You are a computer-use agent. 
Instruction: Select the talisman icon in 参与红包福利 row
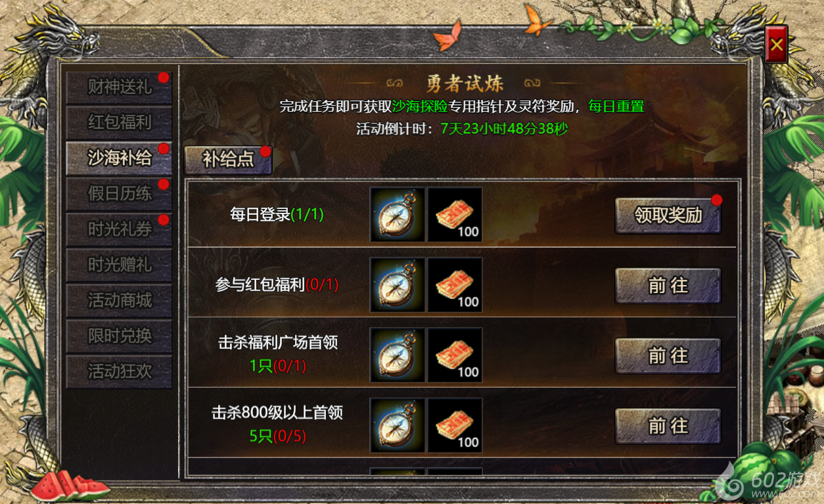tap(455, 285)
